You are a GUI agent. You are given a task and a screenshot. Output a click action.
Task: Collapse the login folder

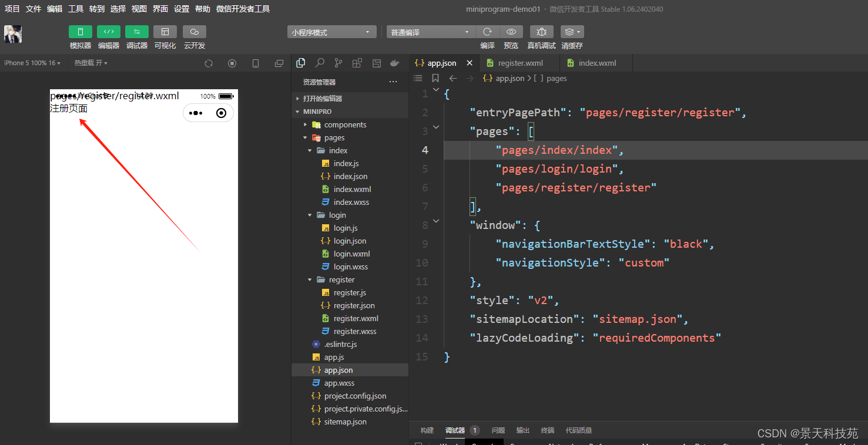click(350, 215)
